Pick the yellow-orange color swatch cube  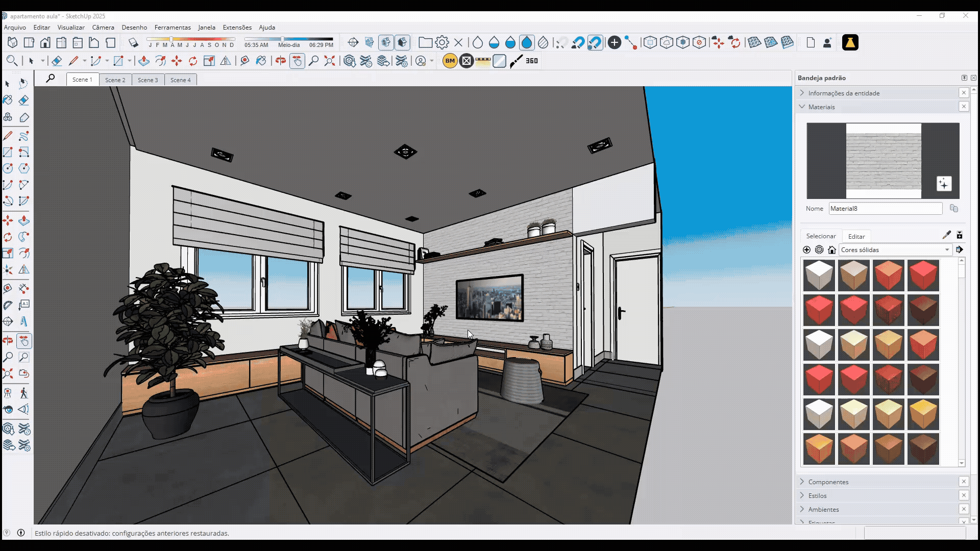(x=923, y=414)
